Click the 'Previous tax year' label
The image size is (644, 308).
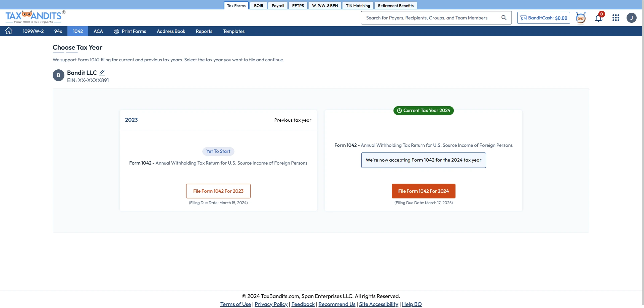point(293,120)
